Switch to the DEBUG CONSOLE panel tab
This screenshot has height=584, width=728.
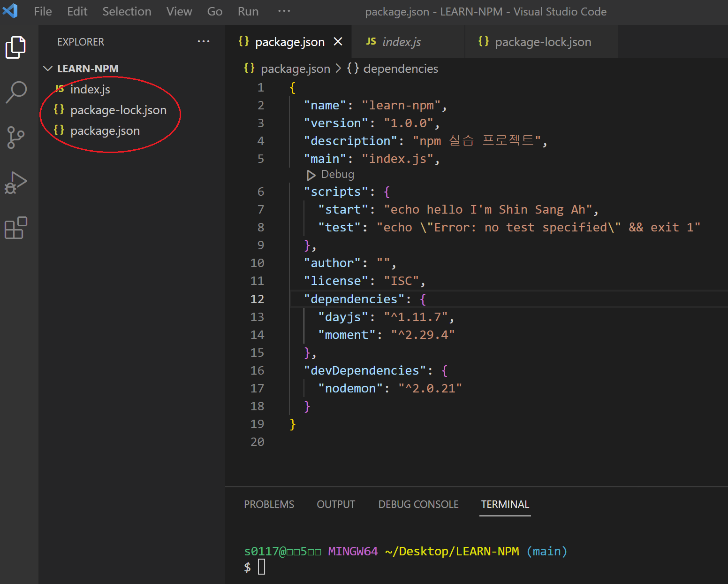(x=418, y=504)
